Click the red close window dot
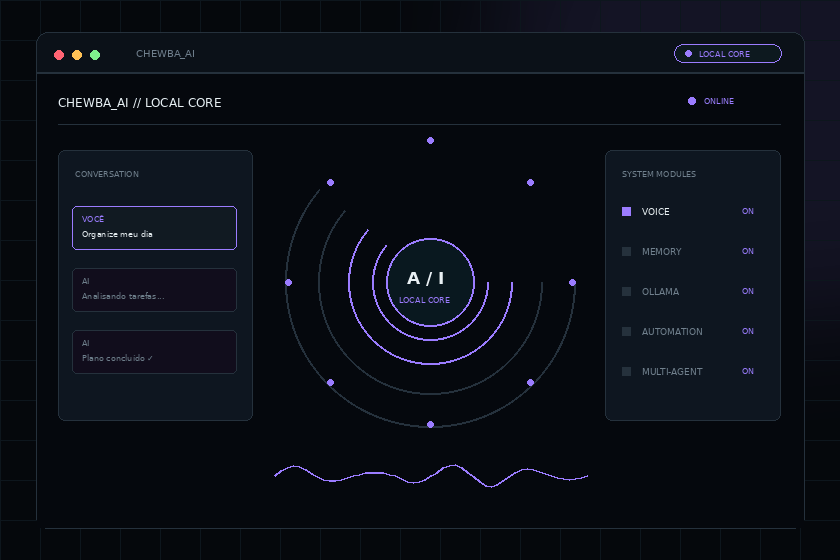Image resolution: width=840 pixels, height=560 pixels. [59, 55]
